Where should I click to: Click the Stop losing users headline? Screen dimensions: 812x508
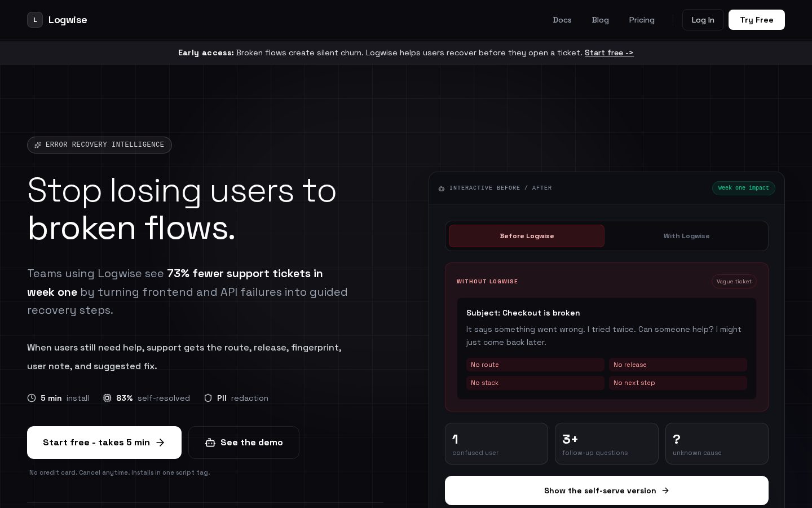point(182,209)
